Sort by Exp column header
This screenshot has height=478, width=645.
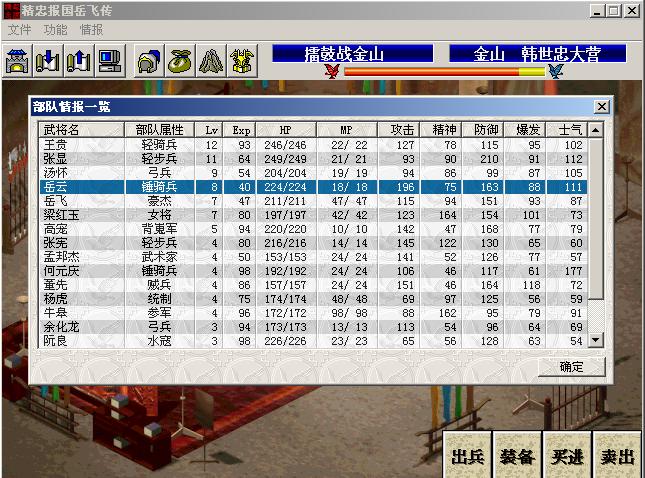pyautogui.click(x=240, y=130)
